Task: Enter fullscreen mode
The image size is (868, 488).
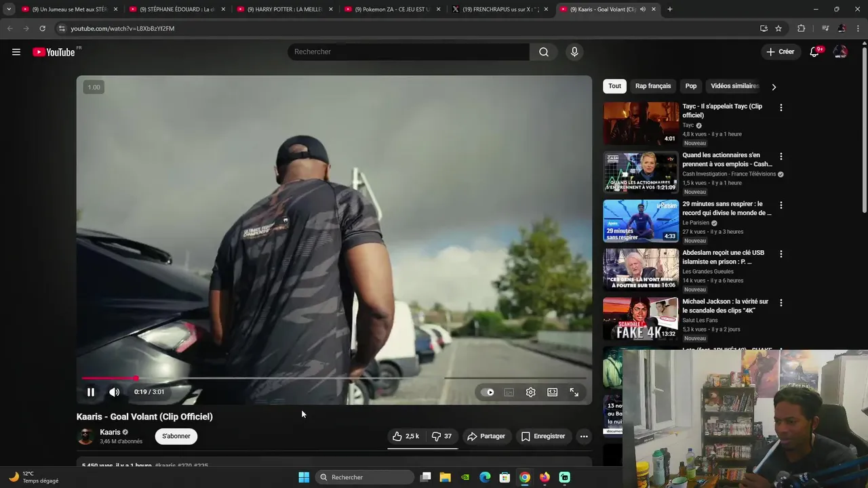Action: click(x=574, y=392)
